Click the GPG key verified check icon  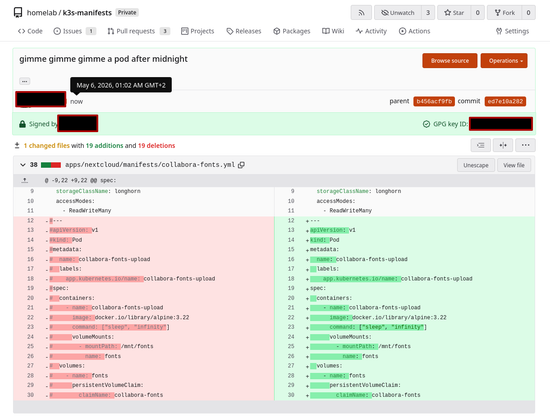click(x=426, y=124)
